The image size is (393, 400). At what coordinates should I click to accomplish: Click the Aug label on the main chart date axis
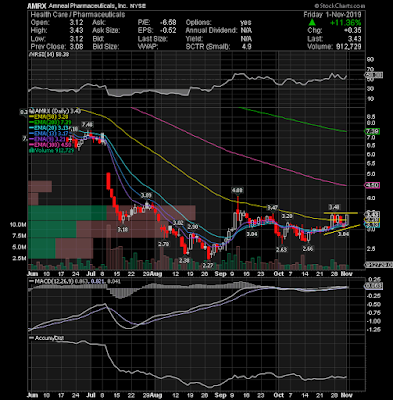[156, 274]
